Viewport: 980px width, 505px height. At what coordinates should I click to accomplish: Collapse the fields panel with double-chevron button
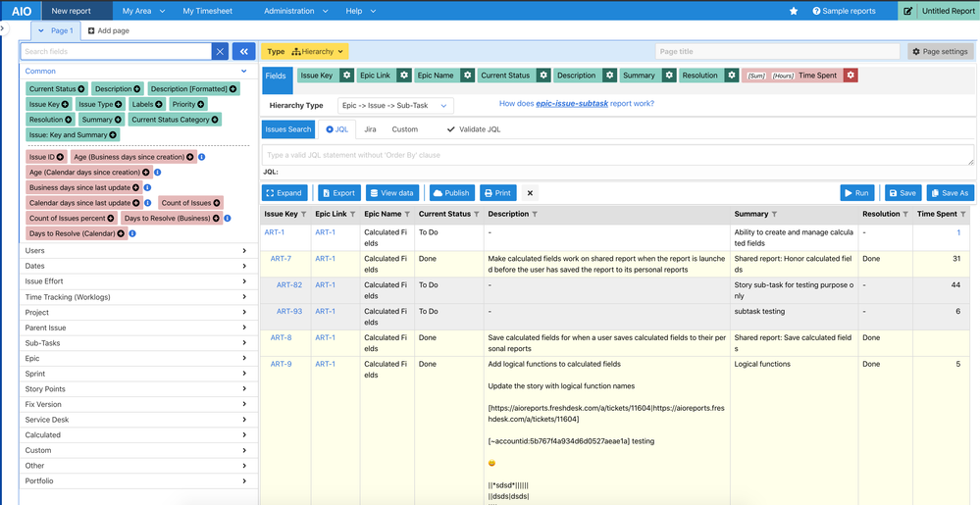[243, 52]
